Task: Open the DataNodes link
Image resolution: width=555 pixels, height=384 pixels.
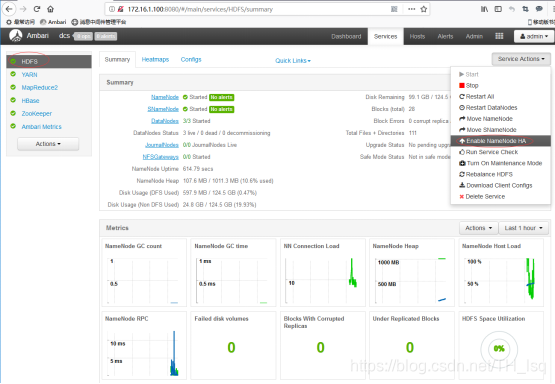Action: 165,121
